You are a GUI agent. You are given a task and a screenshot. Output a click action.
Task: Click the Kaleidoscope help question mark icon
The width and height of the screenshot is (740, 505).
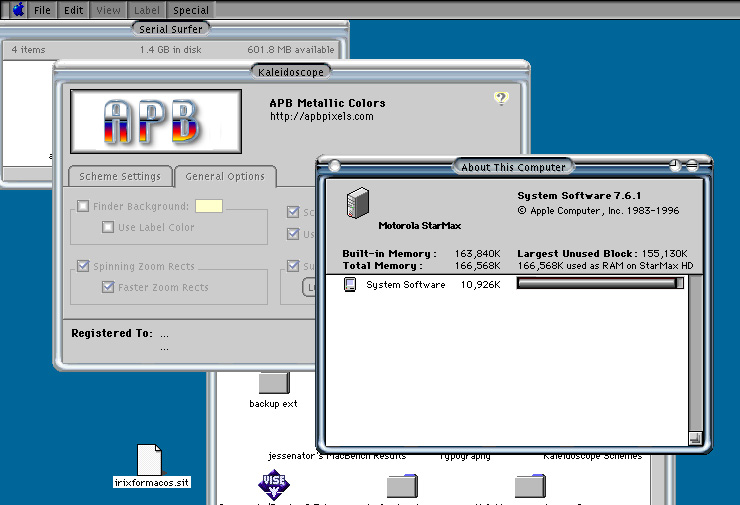coord(501,98)
